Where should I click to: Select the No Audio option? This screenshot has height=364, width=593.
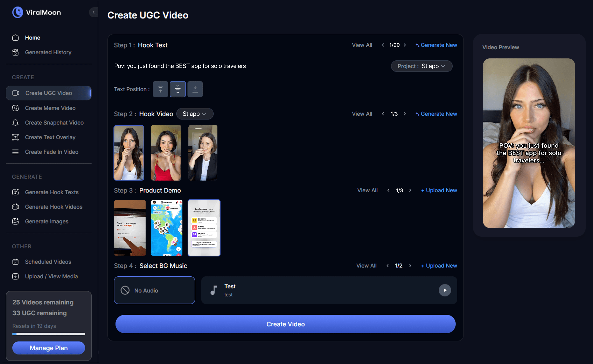click(154, 290)
